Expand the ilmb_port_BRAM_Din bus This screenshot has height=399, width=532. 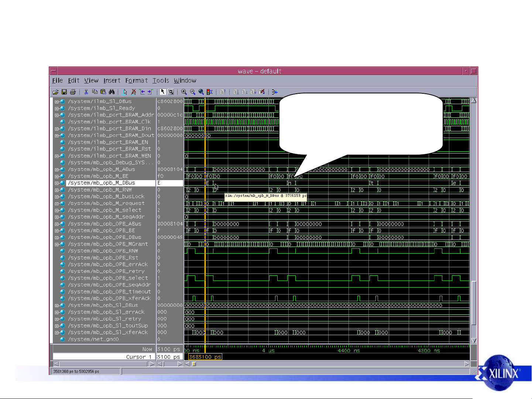(x=57, y=129)
